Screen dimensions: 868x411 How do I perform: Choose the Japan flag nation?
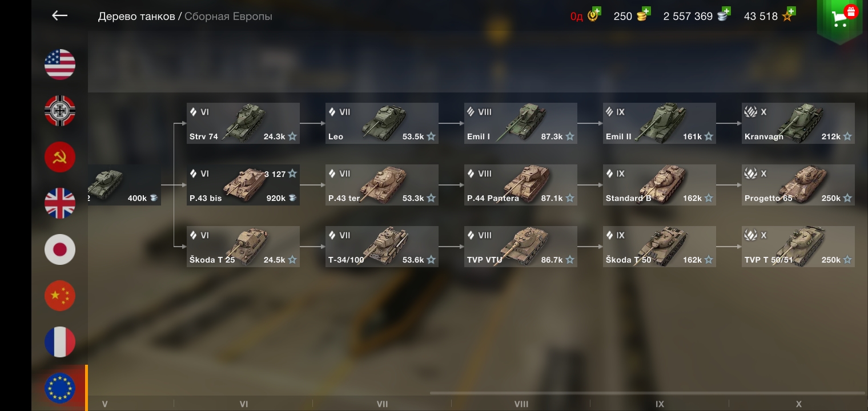60,249
